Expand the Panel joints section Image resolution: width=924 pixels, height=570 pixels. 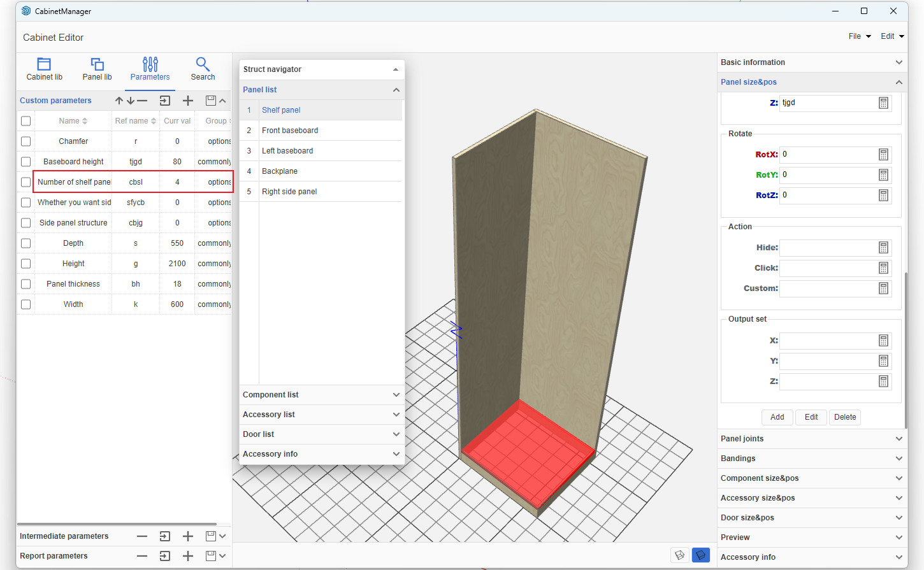(x=811, y=439)
